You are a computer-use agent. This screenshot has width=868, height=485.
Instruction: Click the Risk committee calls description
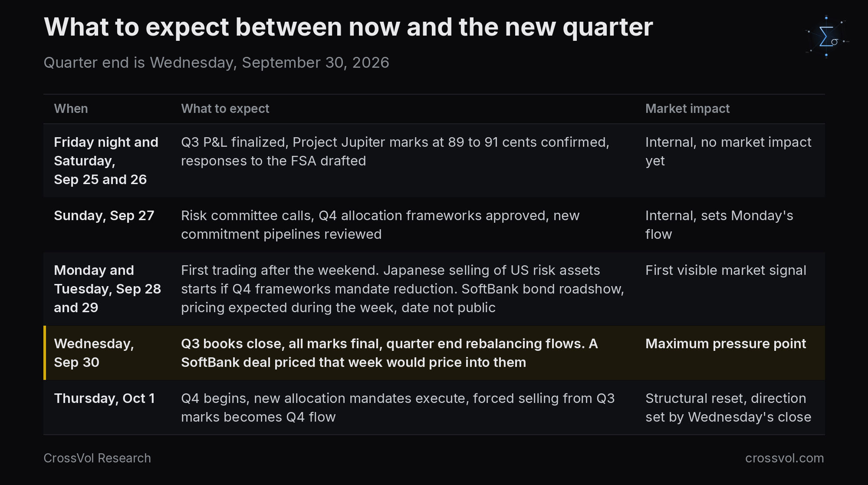click(x=380, y=225)
